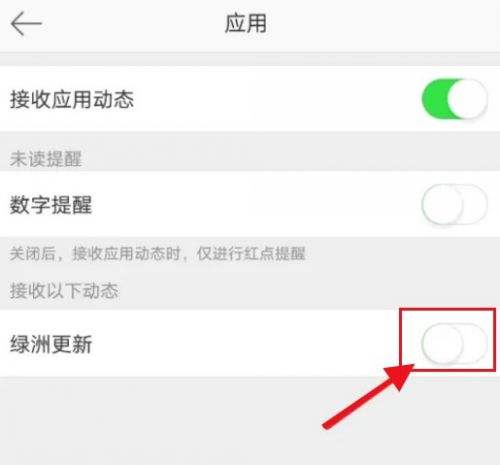This screenshot has width=500, height=465.
Task: Tap the 绿洲更新 label text
Action: coord(51,344)
